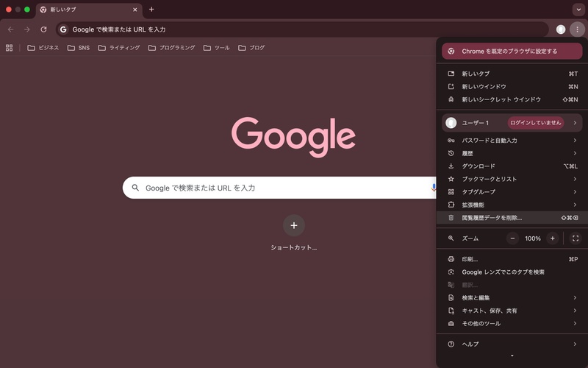The height and width of the screenshot is (368, 588).
Task: Open キャスト、保存、共有 submenu
Action: (x=512, y=311)
